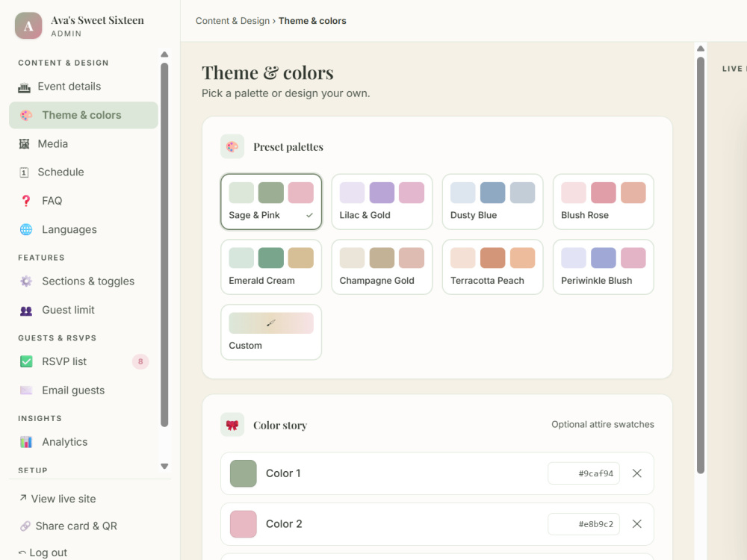Open the FAQ page

click(84, 201)
